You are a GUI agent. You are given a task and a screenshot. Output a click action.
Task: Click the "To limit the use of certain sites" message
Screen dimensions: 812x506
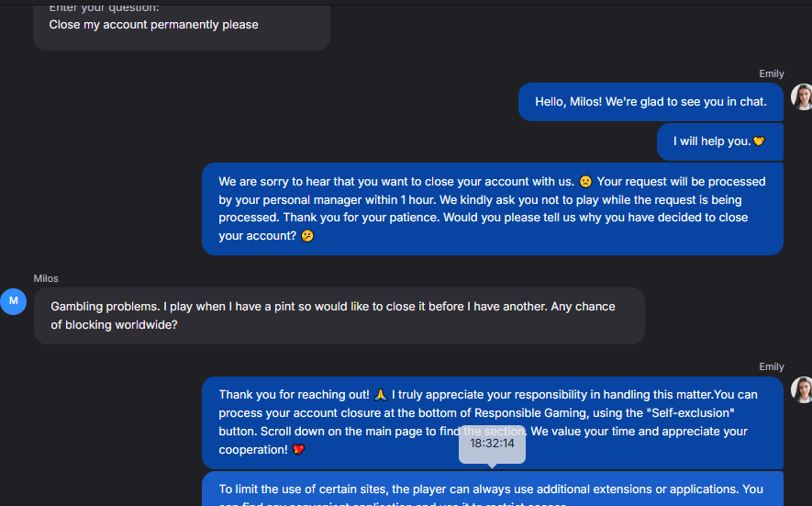492,490
